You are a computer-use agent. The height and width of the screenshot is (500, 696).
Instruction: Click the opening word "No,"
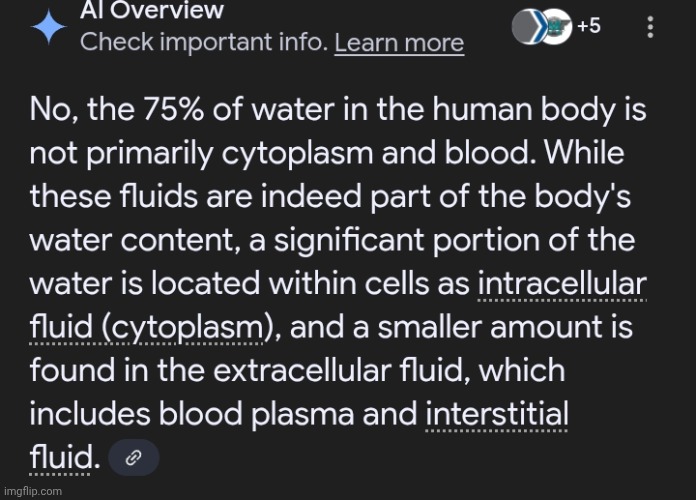pyautogui.click(x=55, y=110)
